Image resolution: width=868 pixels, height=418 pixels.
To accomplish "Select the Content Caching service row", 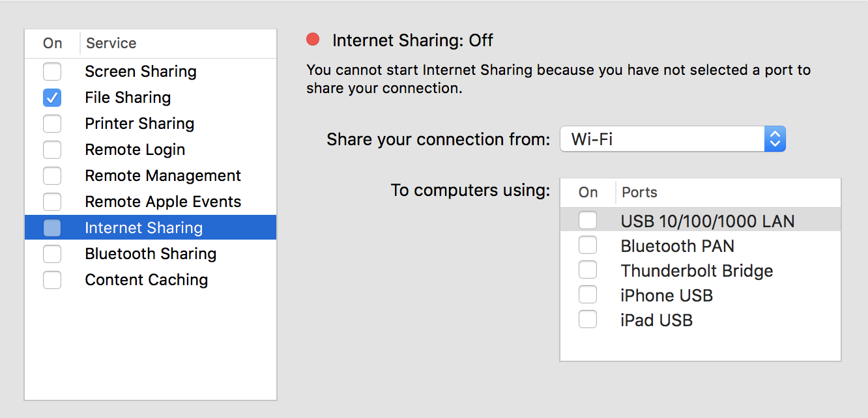I will [151, 280].
